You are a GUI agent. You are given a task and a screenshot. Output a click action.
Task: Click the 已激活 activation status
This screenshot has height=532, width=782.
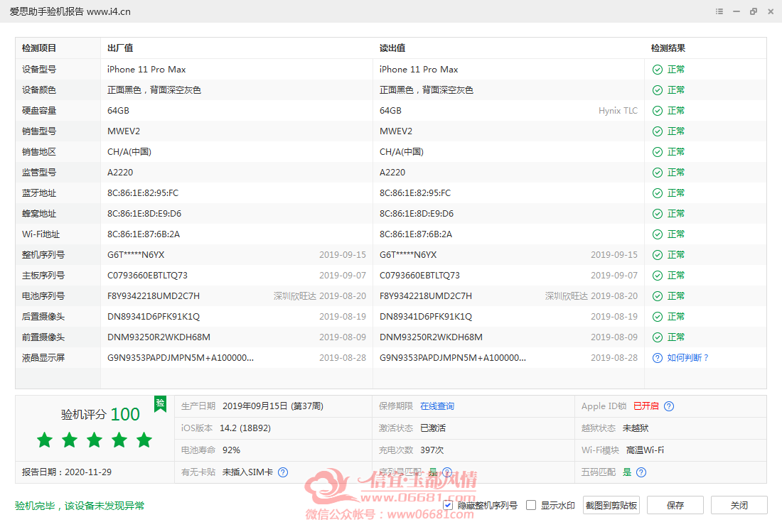click(433, 428)
